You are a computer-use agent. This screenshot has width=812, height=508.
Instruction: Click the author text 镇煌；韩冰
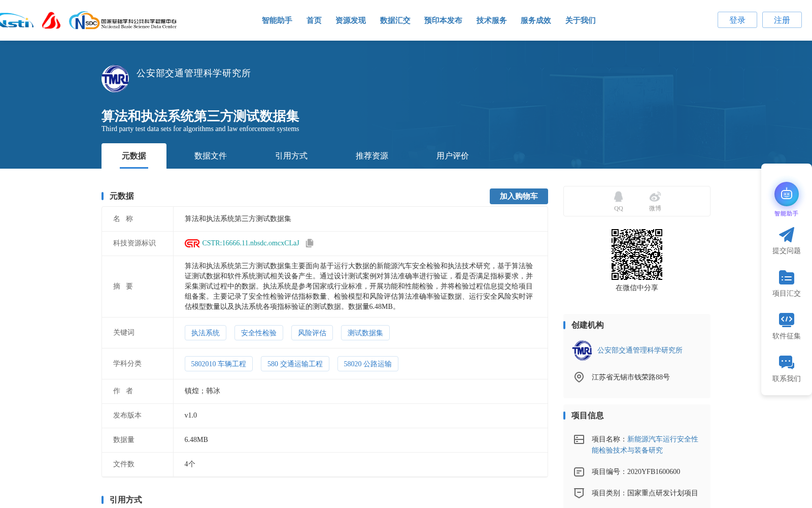click(x=202, y=391)
